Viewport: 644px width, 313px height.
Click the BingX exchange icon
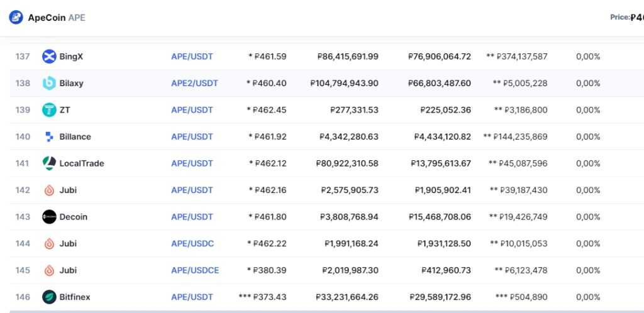pyautogui.click(x=49, y=57)
